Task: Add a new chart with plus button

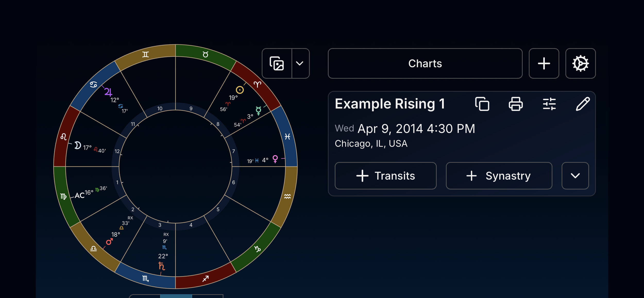Action: click(x=544, y=63)
